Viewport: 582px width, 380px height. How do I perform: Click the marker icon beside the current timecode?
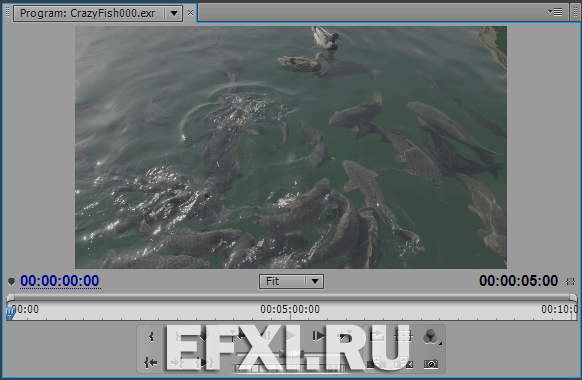click(11, 282)
